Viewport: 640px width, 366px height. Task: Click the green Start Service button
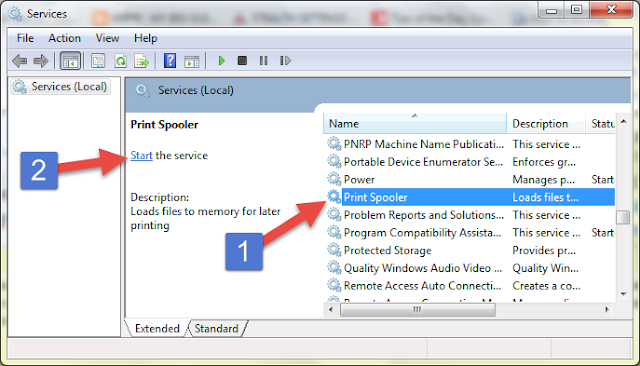tap(222, 61)
